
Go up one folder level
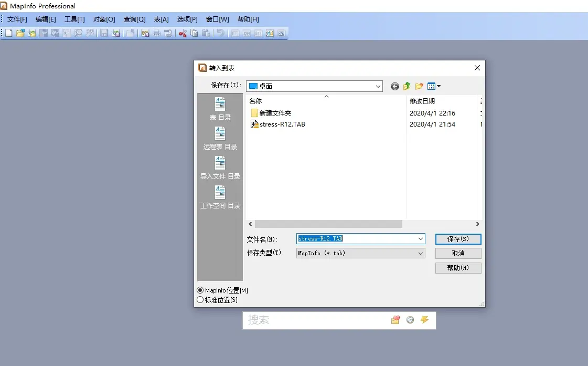pos(407,86)
